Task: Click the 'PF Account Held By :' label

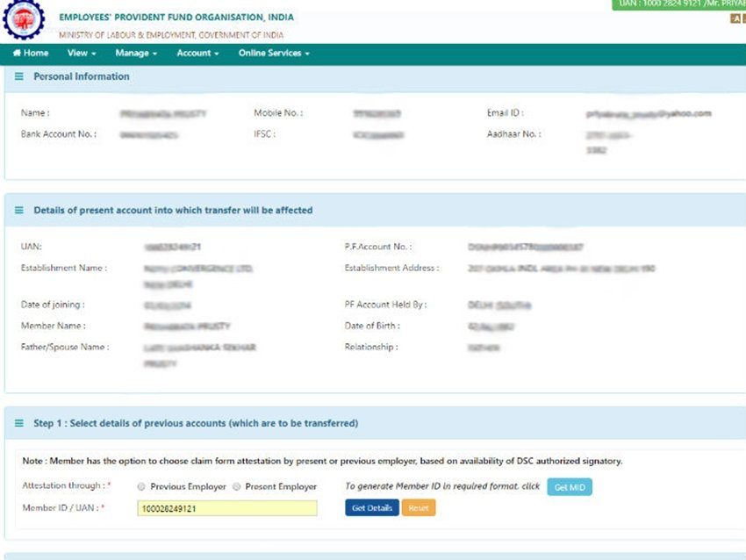Action: 385,305
